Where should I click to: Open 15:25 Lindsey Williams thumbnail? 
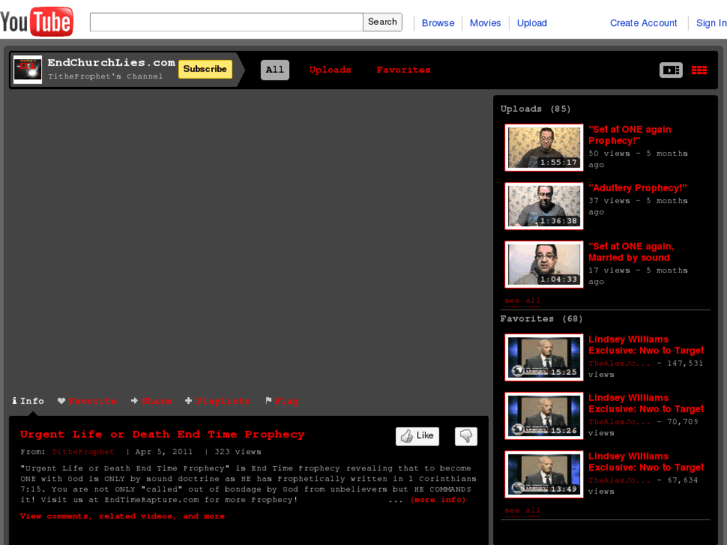pos(544,357)
